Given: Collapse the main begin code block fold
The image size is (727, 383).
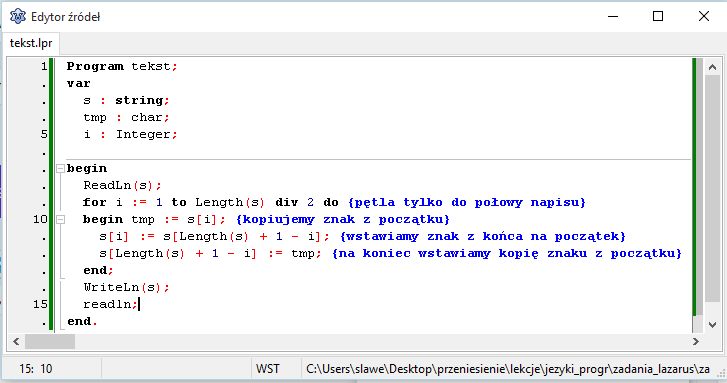Looking at the screenshot, I should (x=60, y=168).
